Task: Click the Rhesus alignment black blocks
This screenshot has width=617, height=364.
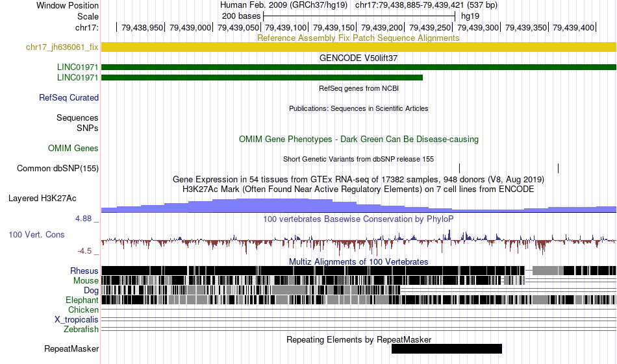Action: pos(359,271)
